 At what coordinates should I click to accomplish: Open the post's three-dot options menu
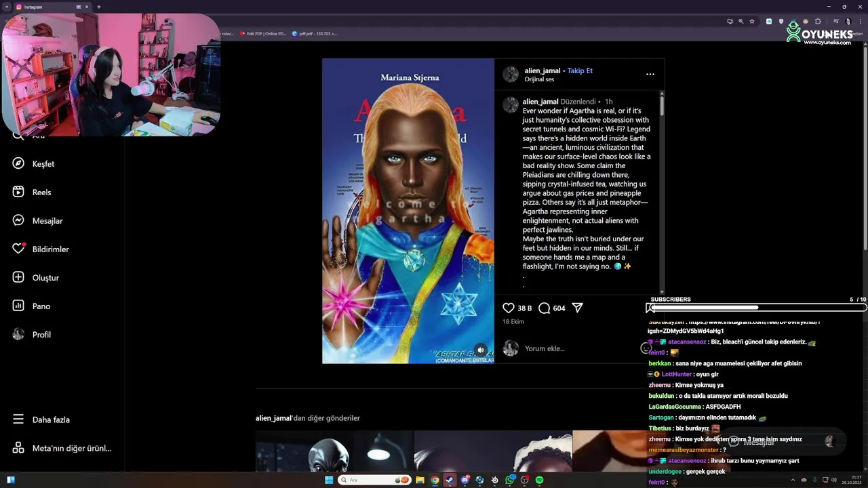coord(650,74)
